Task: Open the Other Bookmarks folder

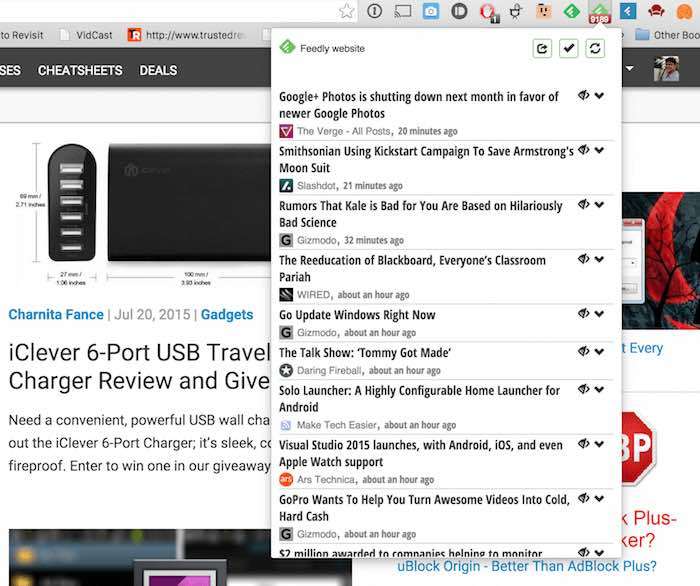Action: tap(667, 35)
